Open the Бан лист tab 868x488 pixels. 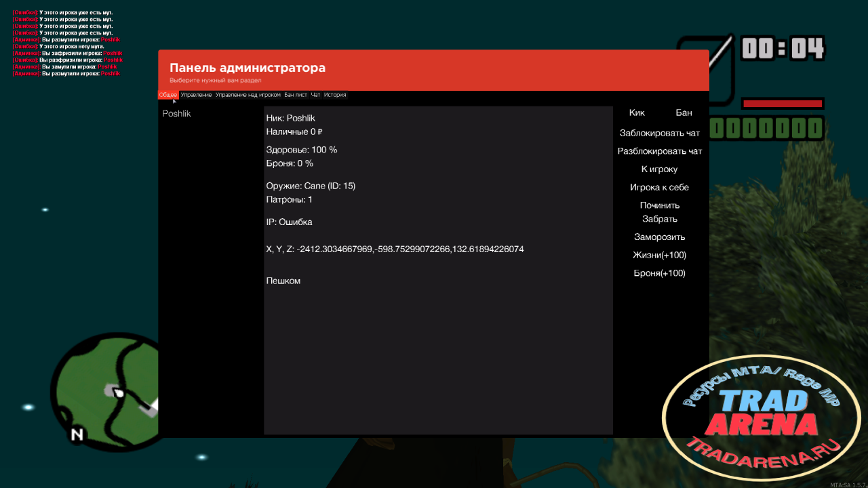pyautogui.click(x=296, y=95)
